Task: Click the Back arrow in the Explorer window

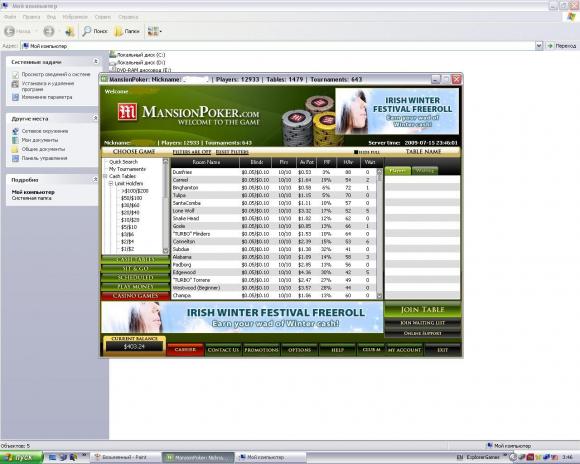Action: pos(10,31)
